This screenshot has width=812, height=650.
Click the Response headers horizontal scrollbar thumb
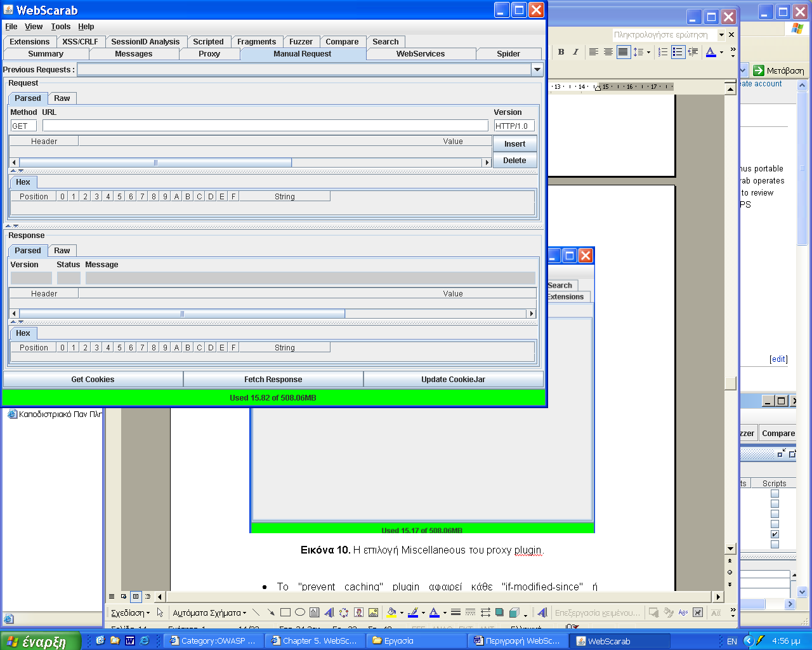point(182,314)
